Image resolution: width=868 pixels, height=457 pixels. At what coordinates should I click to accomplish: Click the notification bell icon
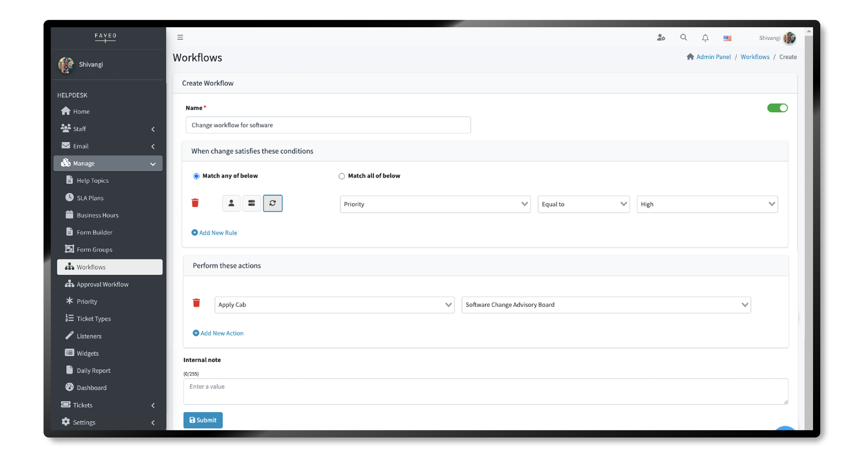coord(705,38)
